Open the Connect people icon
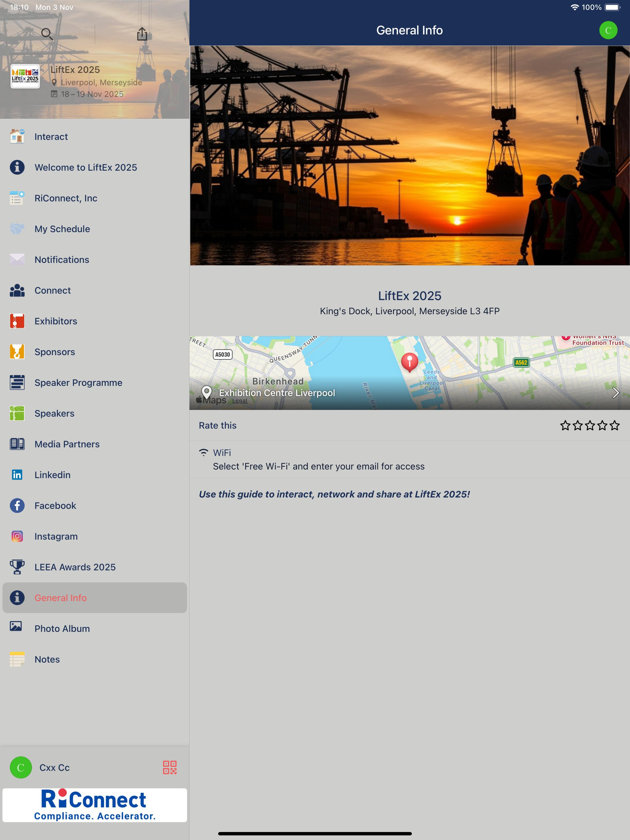The image size is (630, 840). click(17, 290)
